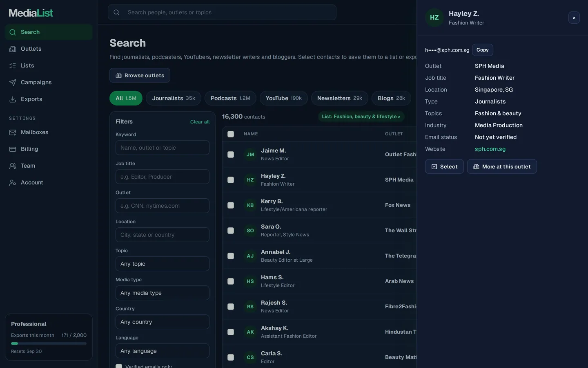Click the Select button in the detail panel
Screen dimensions: 588x368
[444, 166]
